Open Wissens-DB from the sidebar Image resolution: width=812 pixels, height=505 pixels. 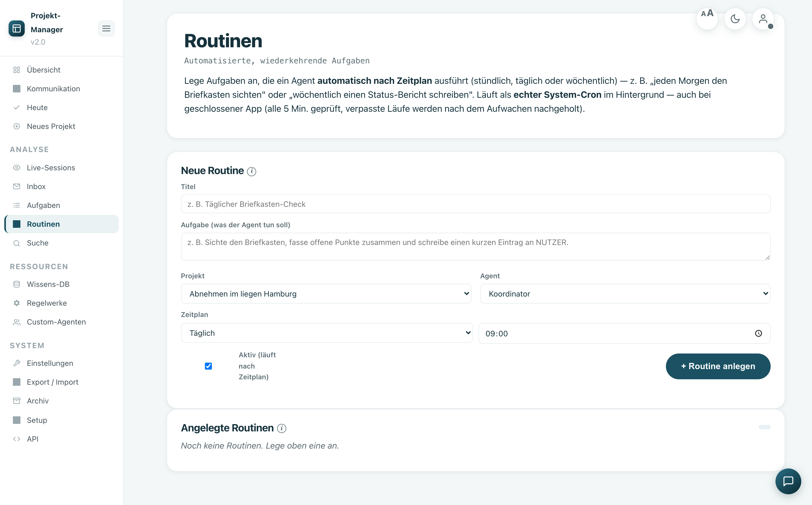[61, 284]
